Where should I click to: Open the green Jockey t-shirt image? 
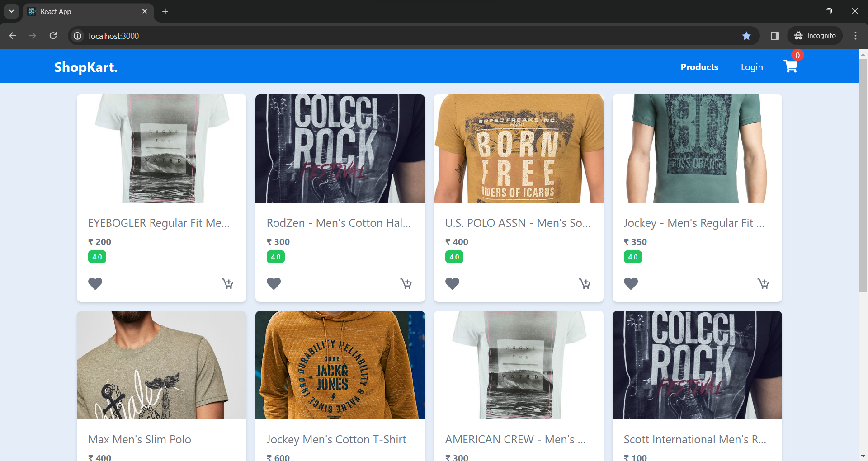[697, 149]
